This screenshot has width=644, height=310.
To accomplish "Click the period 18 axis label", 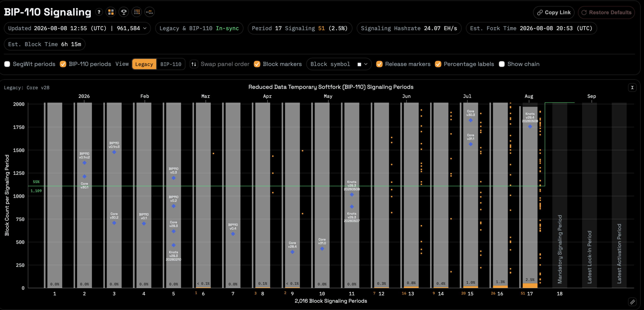I will [560, 294].
